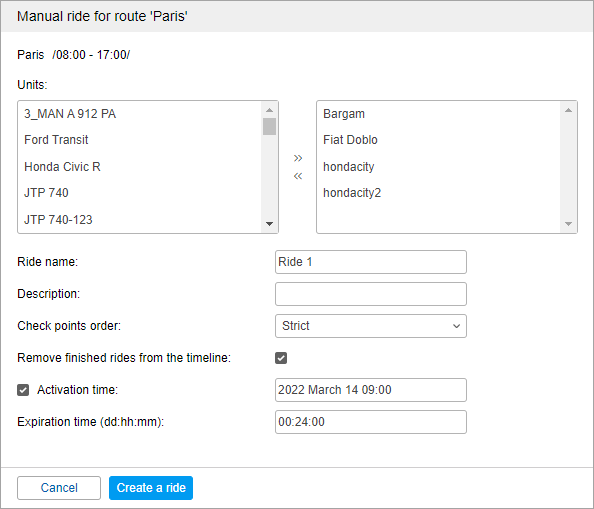Viewport: 594px width, 509px height.
Task: Click the Cancel button
Action: tap(59, 488)
